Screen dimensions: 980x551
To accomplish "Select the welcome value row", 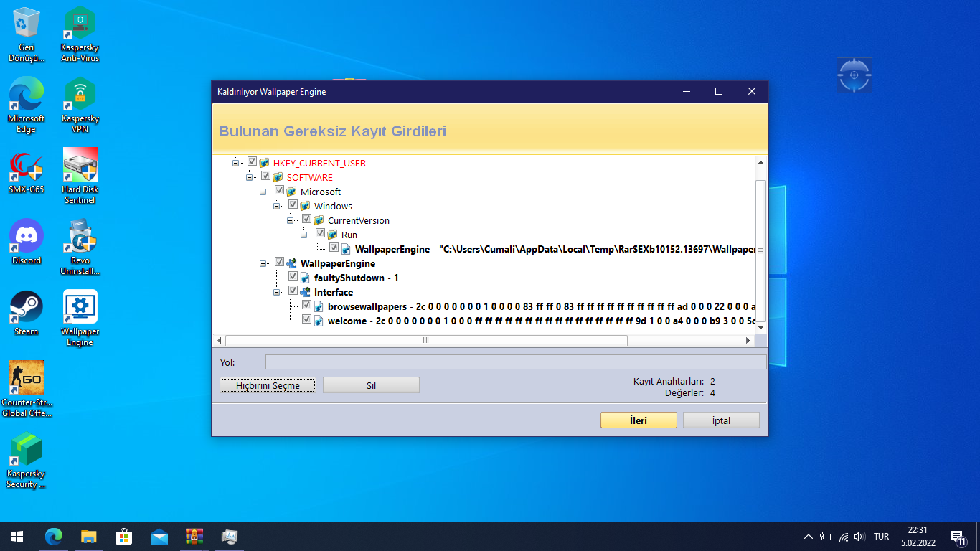I will click(x=541, y=321).
